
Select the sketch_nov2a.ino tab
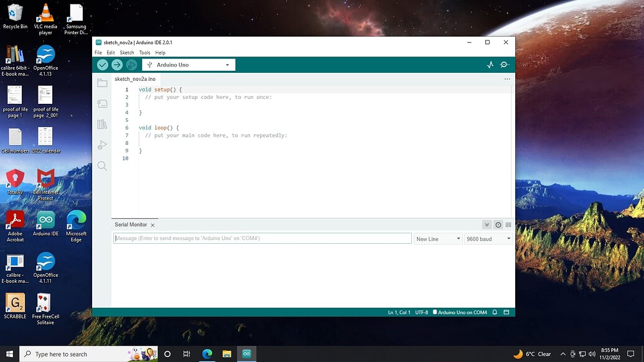click(x=134, y=79)
